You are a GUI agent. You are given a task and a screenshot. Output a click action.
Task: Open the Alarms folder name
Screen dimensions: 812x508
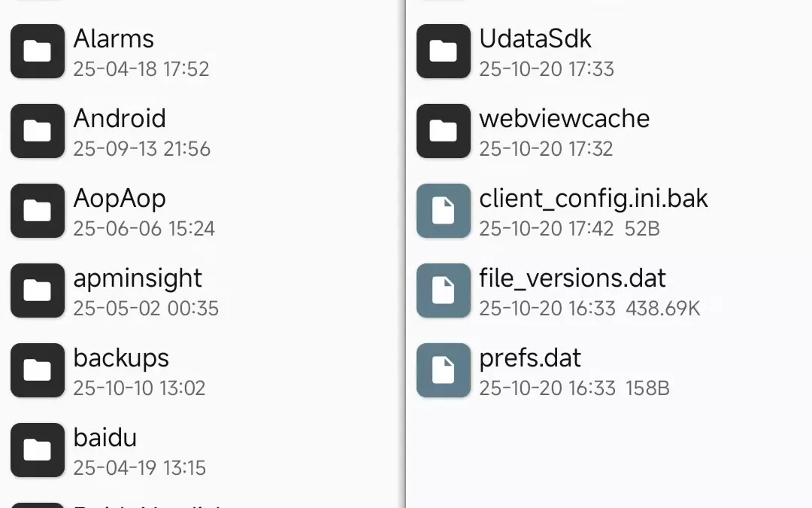(x=114, y=39)
